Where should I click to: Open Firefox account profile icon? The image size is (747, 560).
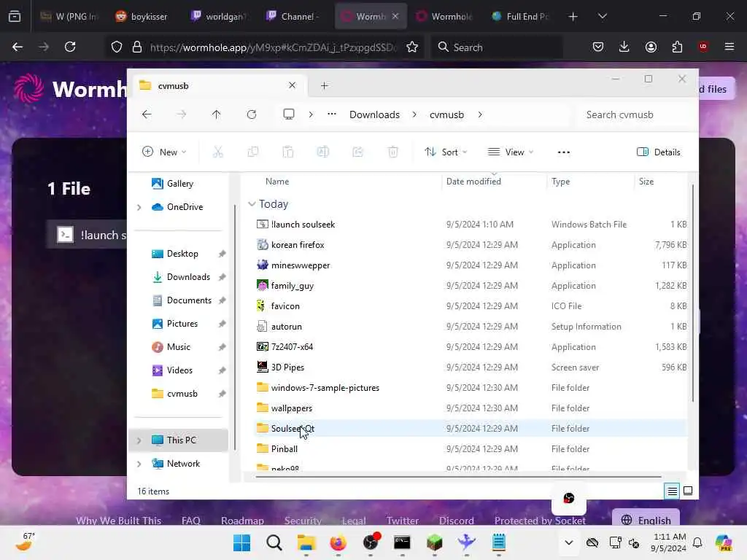(651, 47)
